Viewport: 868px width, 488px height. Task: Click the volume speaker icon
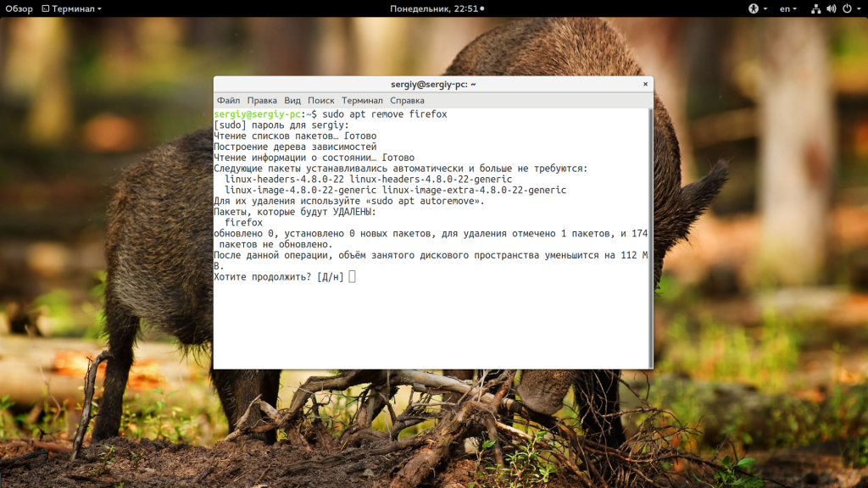tap(831, 8)
